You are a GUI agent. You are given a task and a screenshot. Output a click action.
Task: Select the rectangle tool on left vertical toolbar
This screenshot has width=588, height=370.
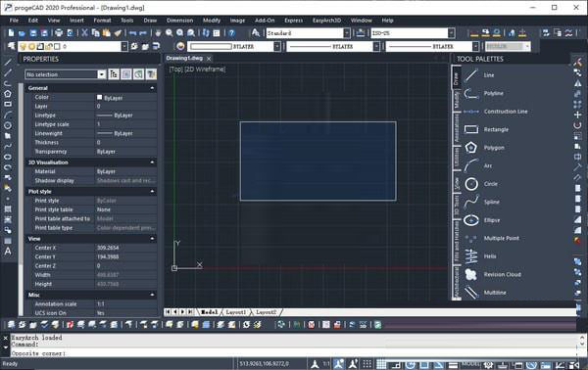[8, 104]
